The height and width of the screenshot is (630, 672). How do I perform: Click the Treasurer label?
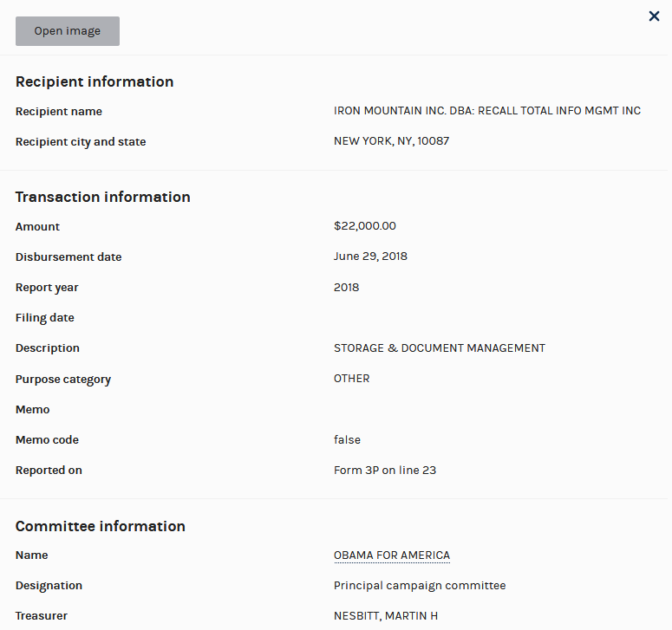(42, 616)
